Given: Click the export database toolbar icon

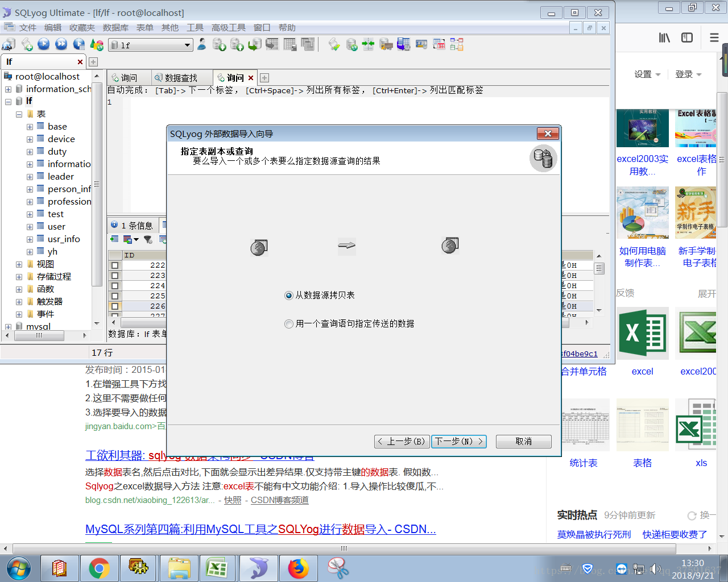Looking at the screenshot, I should coord(220,44).
